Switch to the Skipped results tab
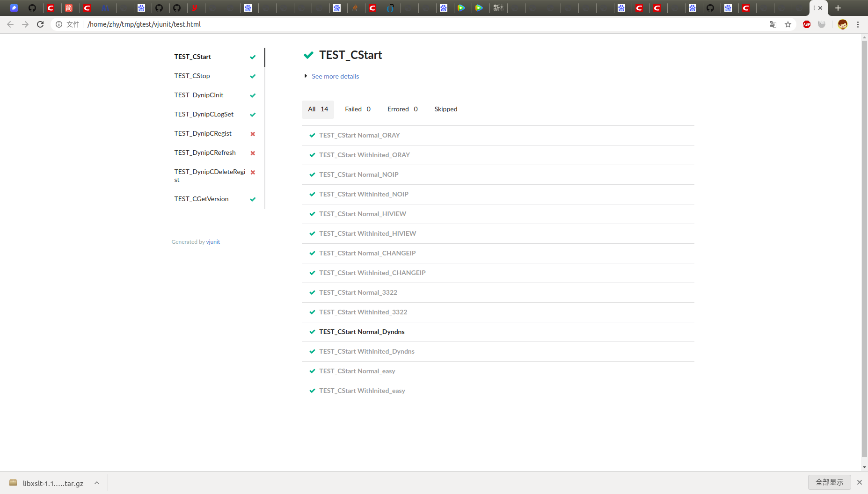868x494 pixels. click(445, 109)
